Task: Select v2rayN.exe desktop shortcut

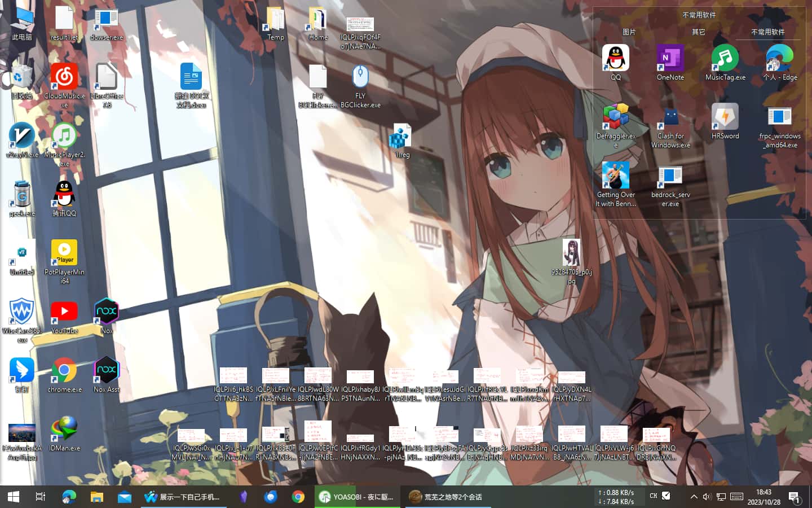Action: click(22, 136)
